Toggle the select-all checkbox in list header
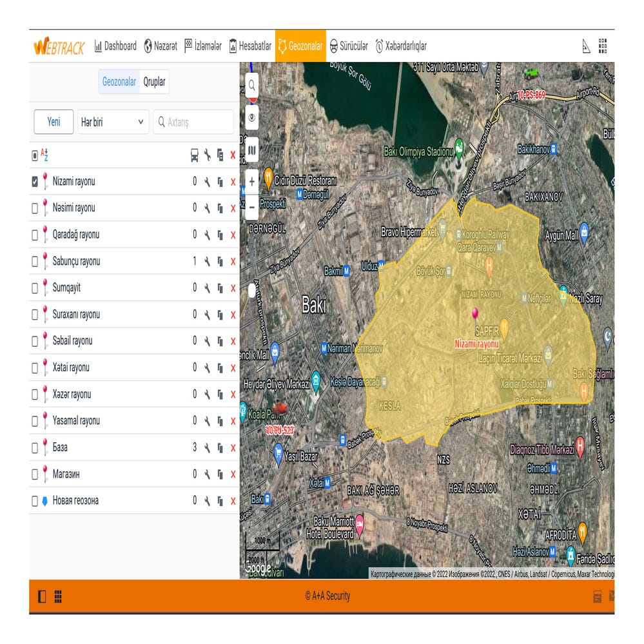The width and height of the screenshot is (644, 644). [x=35, y=155]
